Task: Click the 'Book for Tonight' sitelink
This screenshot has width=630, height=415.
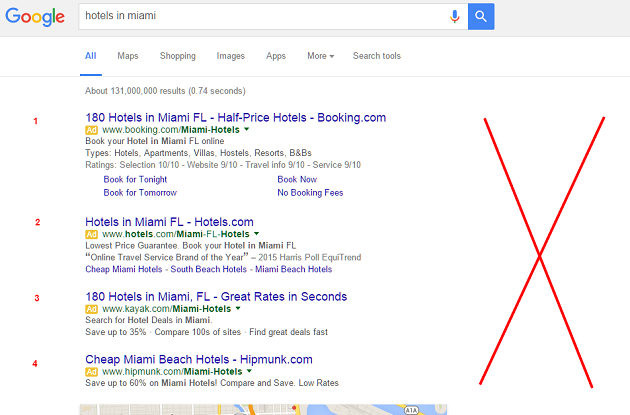Action: coord(135,180)
